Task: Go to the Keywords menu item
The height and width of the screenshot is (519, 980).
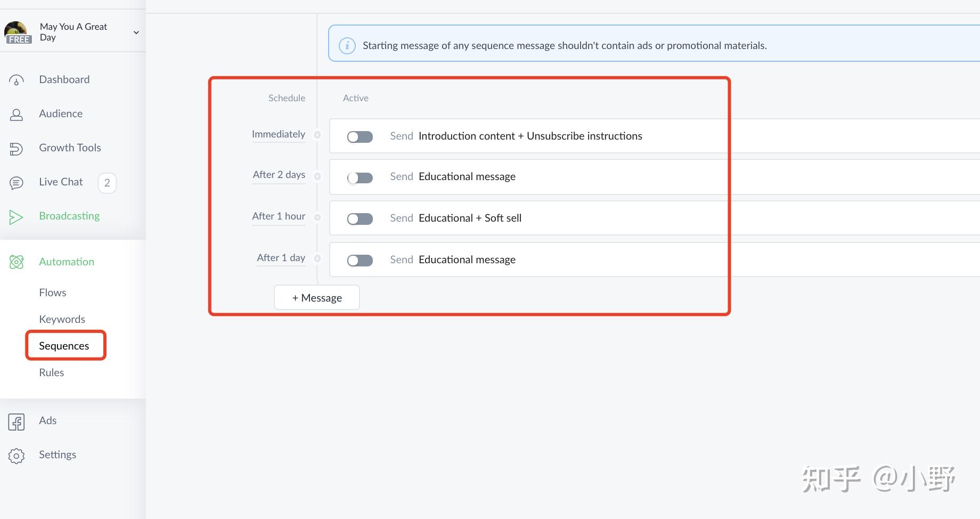Action: point(62,319)
